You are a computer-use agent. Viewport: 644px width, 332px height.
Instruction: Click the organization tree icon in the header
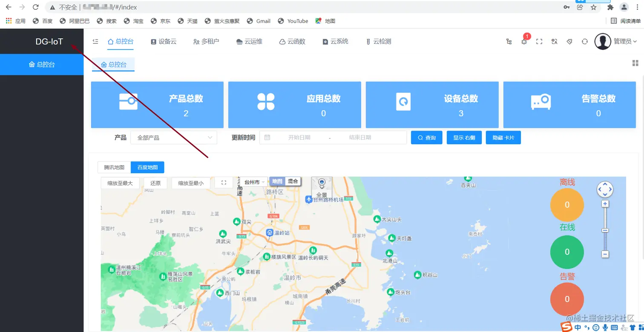click(x=509, y=41)
